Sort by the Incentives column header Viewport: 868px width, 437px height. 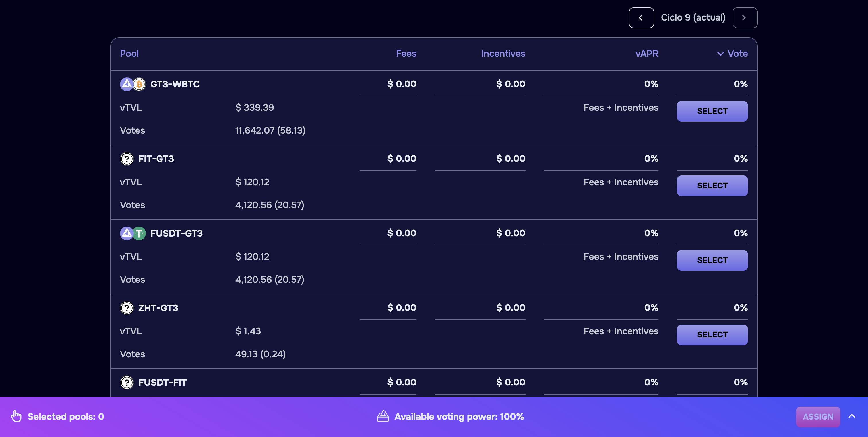503,54
